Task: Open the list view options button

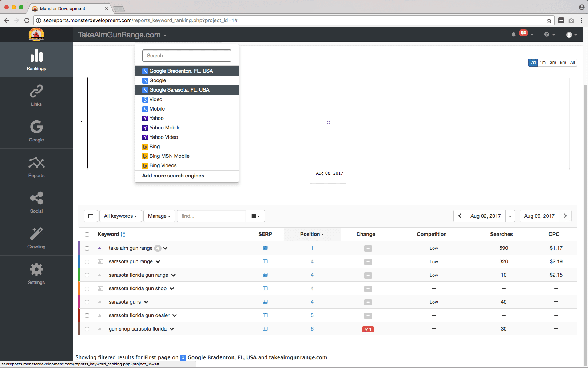Action: click(255, 216)
